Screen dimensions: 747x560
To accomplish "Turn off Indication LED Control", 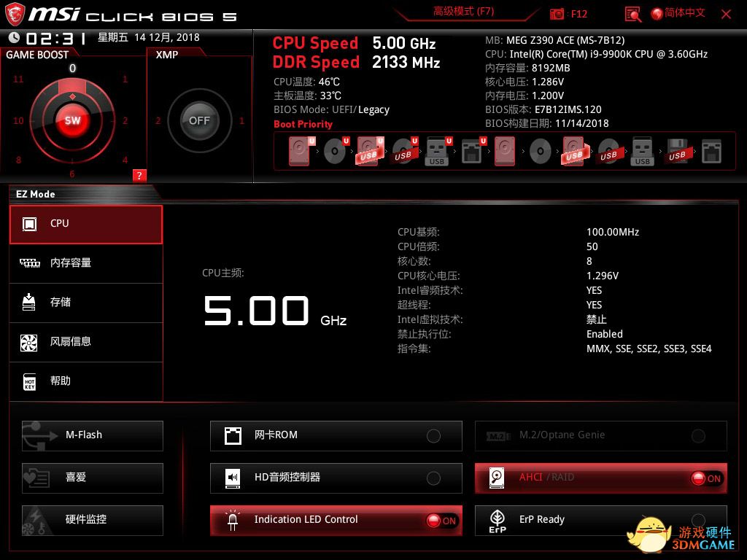I will 441,521.
